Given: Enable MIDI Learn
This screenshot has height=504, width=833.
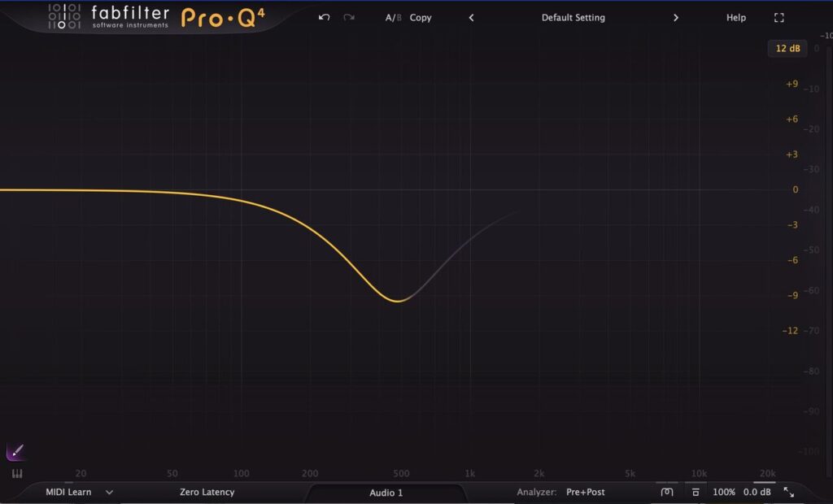Looking at the screenshot, I should pyautogui.click(x=68, y=493).
